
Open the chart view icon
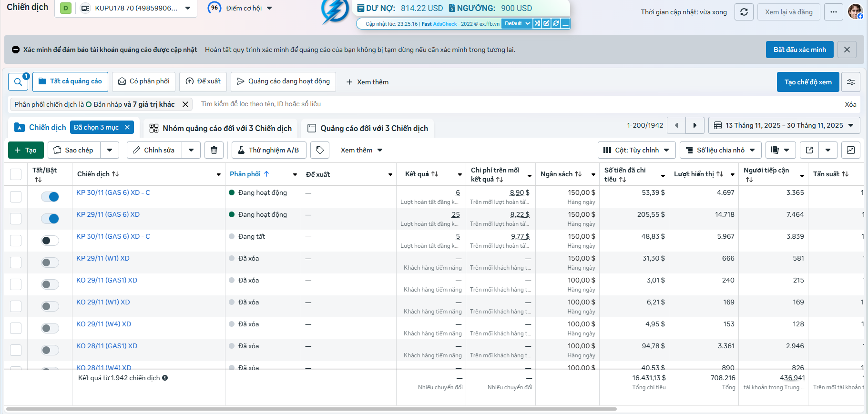click(x=851, y=150)
